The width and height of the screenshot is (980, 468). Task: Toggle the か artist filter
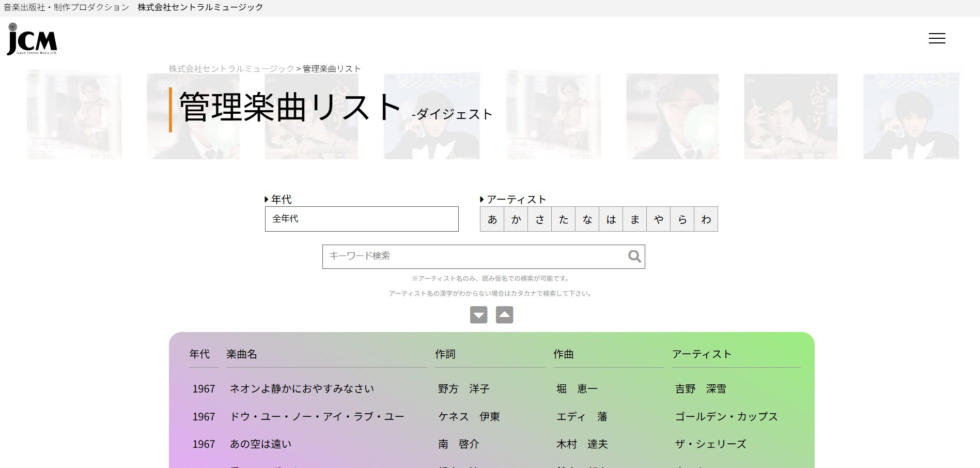(516, 219)
